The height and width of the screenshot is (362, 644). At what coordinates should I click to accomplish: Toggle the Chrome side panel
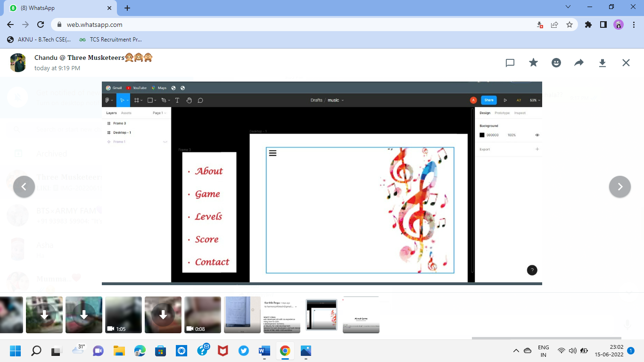coord(603,25)
